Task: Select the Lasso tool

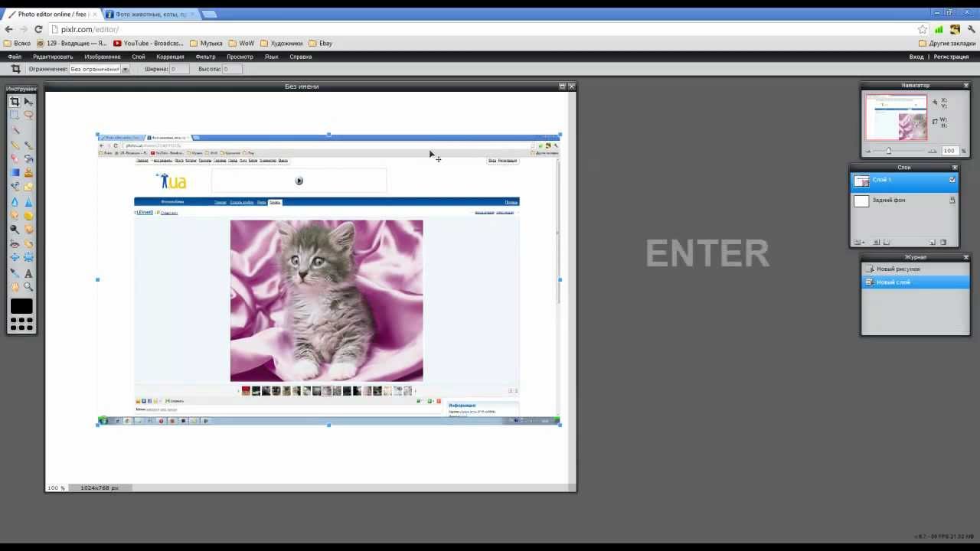Action: tap(28, 115)
